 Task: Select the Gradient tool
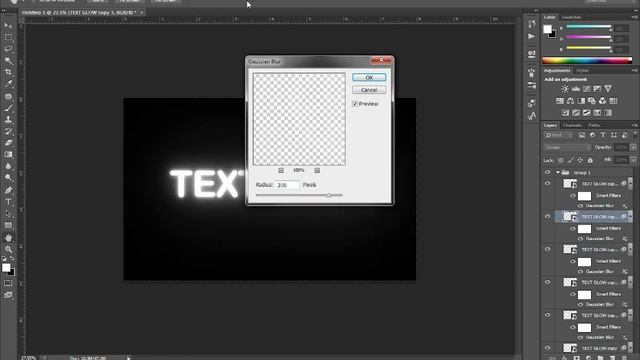coord(8,155)
